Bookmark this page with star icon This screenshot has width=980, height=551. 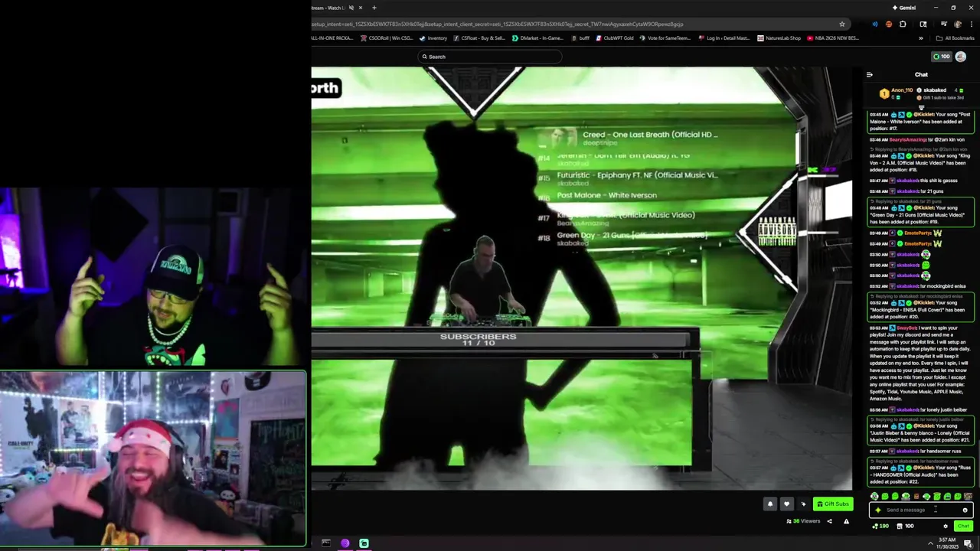[x=842, y=24]
